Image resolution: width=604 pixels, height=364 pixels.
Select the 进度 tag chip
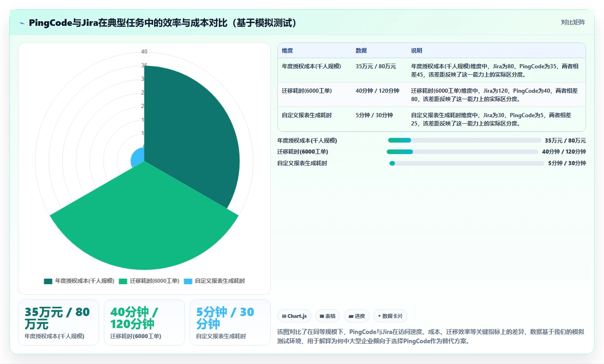357,316
